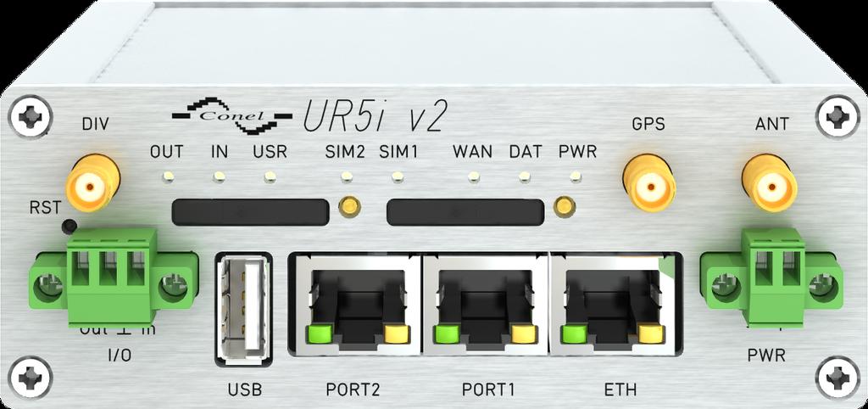
Task: Click the Conel logo
Action: tap(232, 115)
